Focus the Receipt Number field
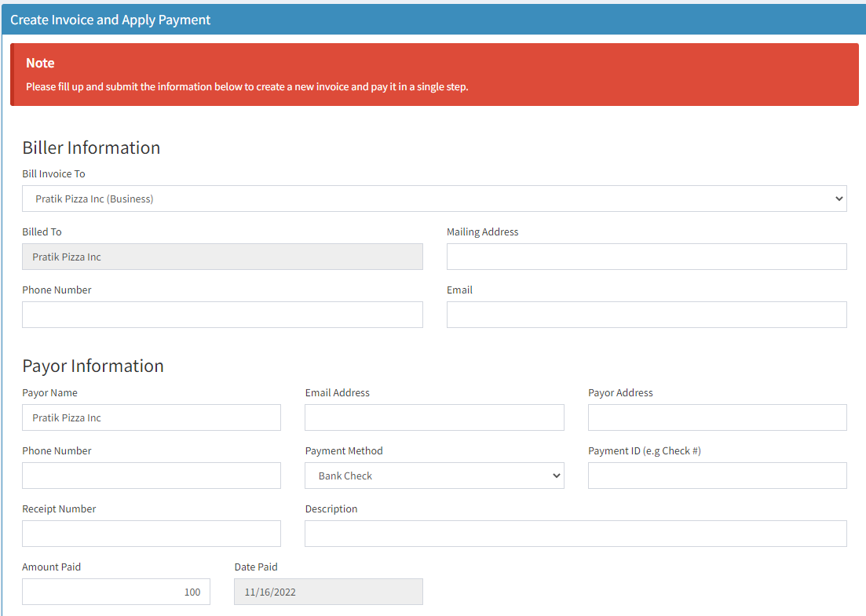Image resolution: width=866 pixels, height=616 pixels. (152, 534)
